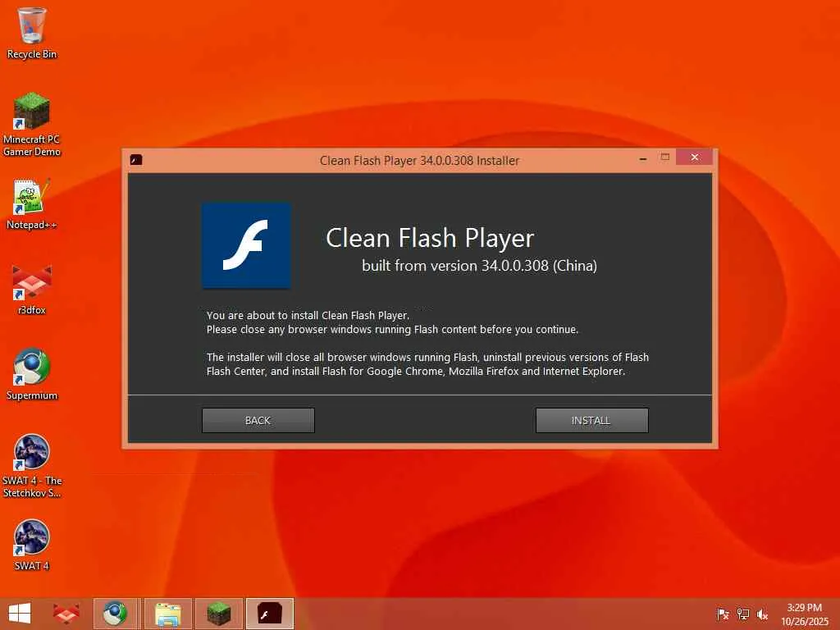
Task: Click the large blue Flash logo
Action: 246,245
